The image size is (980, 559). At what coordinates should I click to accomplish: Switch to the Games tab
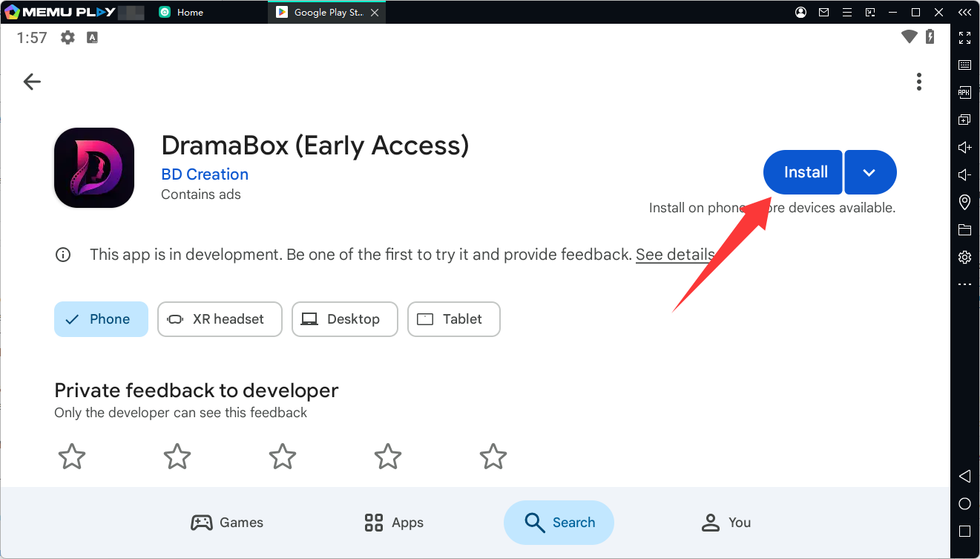(227, 523)
